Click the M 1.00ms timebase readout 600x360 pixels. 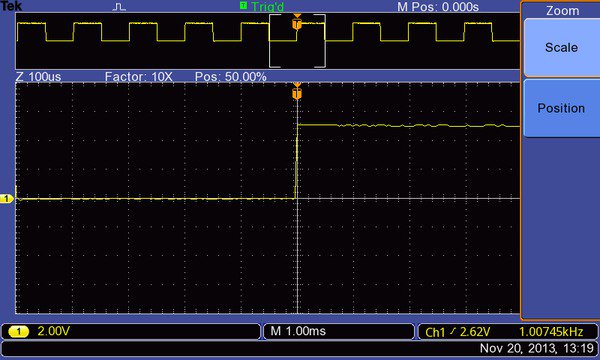[x=298, y=331]
